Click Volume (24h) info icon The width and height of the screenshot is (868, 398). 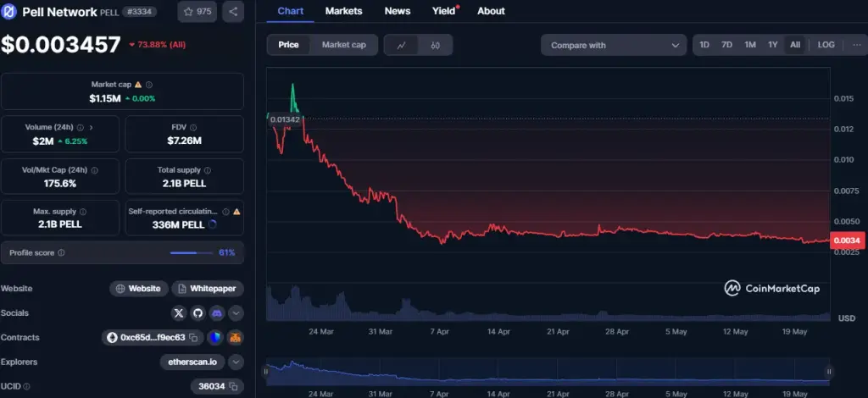(81, 127)
